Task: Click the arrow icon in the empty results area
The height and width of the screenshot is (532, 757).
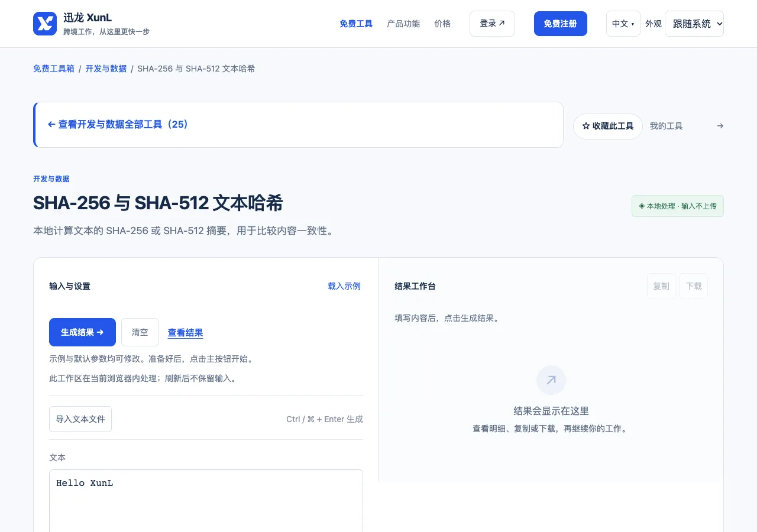Action: click(551, 380)
